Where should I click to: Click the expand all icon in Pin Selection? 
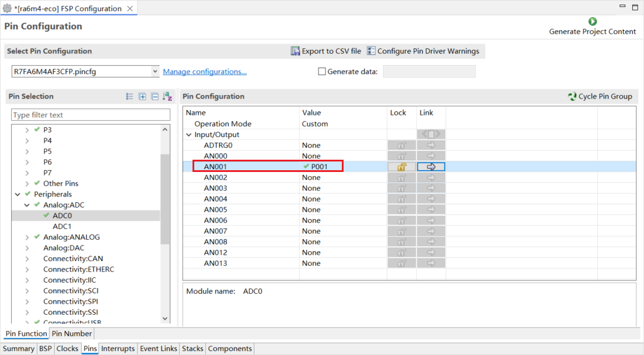pyautogui.click(x=142, y=96)
